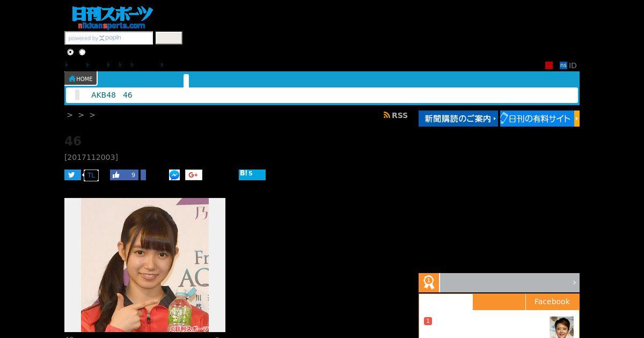Open the Nikkan Sports logo homepage

(x=112, y=18)
